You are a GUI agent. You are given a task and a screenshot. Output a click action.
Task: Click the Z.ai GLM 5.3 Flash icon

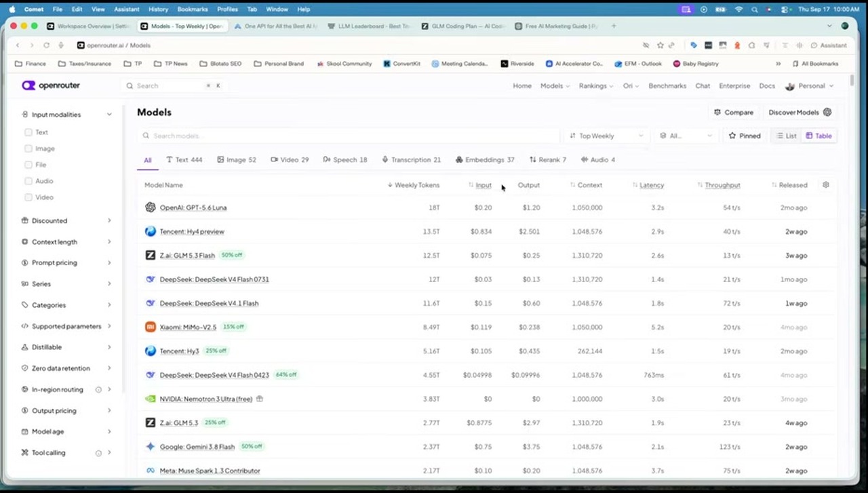click(x=151, y=255)
